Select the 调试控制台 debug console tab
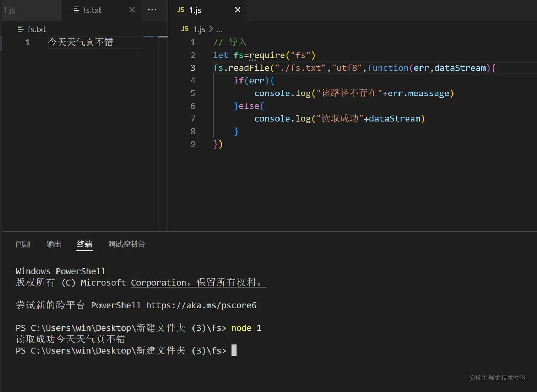The width and height of the screenshot is (537, 392). (x=126, y=244)
